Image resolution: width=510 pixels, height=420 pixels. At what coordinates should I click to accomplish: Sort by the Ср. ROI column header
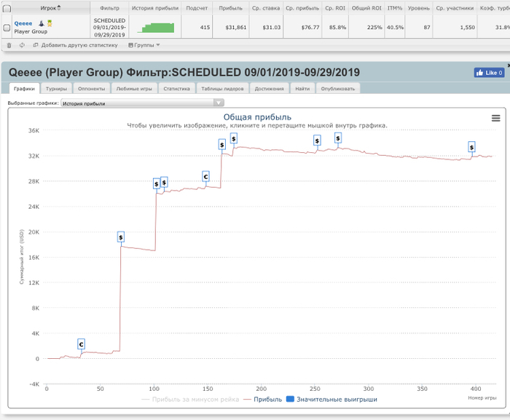(335, 8)
